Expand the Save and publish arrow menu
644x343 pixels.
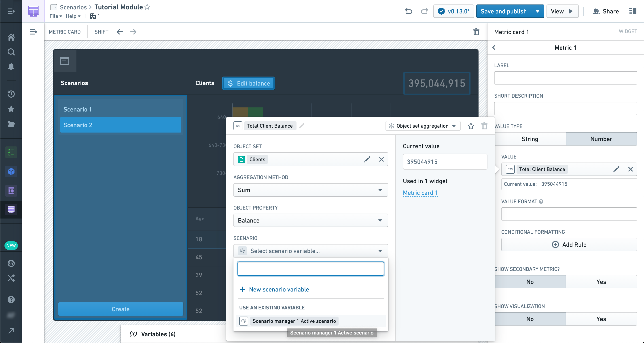point(538,11)
